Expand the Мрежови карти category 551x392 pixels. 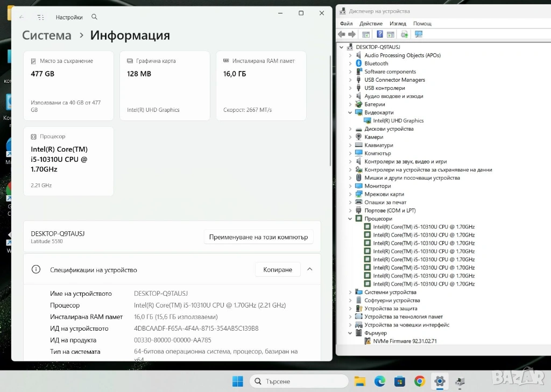(x=350, y=194)
